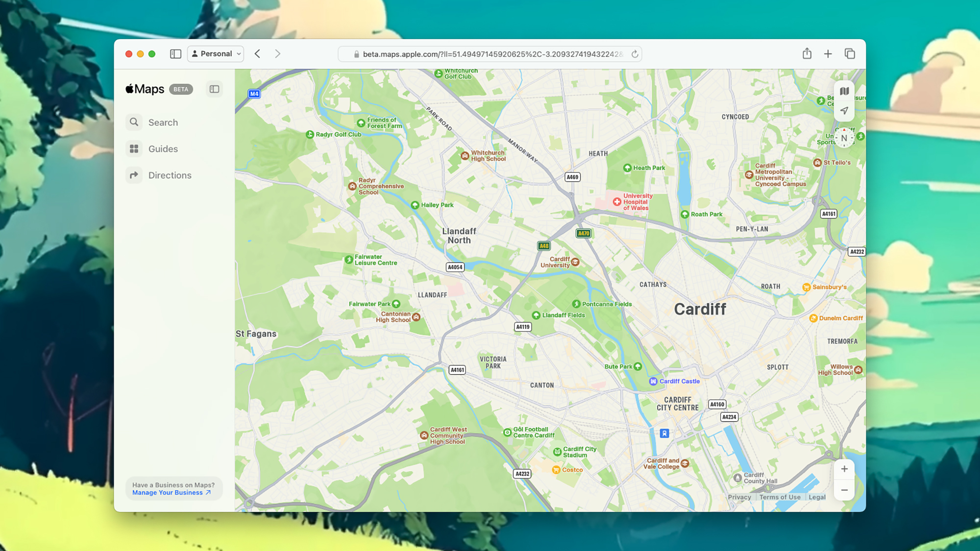
Task: Click the browser tab switcher icon
Action: tap(850, 53)
